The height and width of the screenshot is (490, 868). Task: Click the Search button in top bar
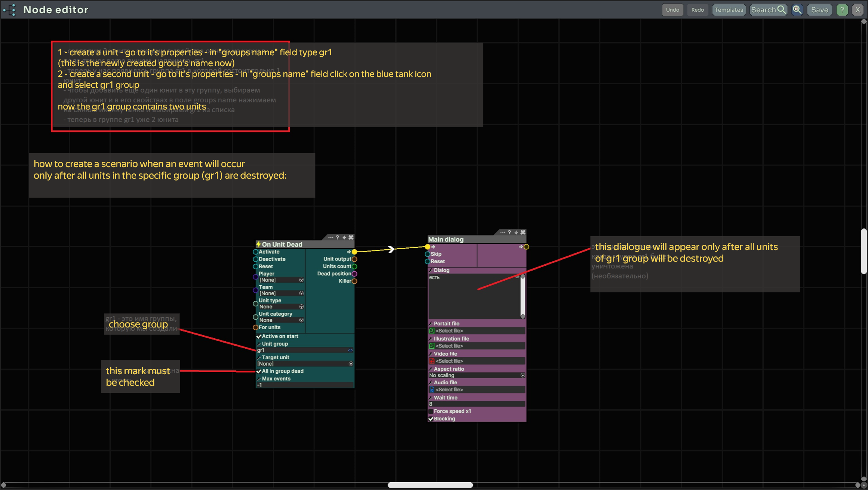(768, 10)
